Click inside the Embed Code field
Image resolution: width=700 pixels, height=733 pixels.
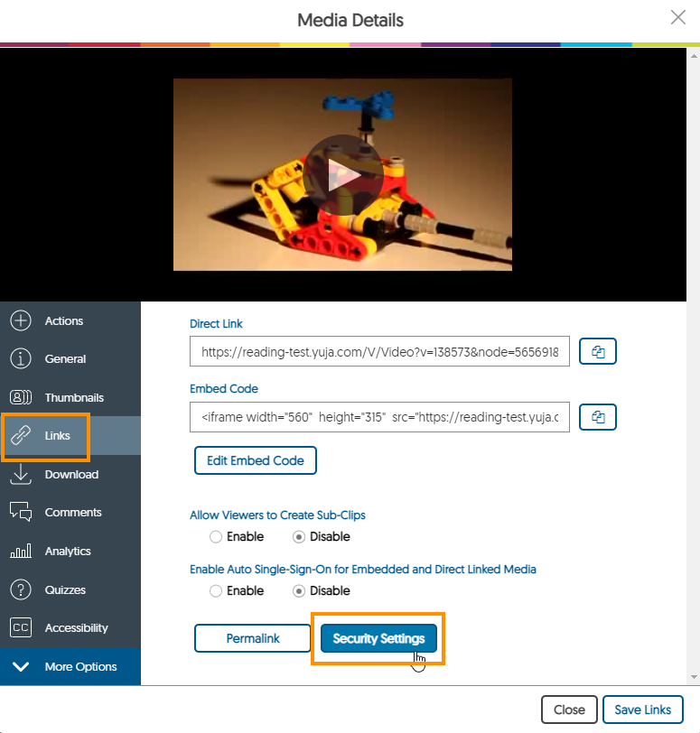[x=379, y=416]
